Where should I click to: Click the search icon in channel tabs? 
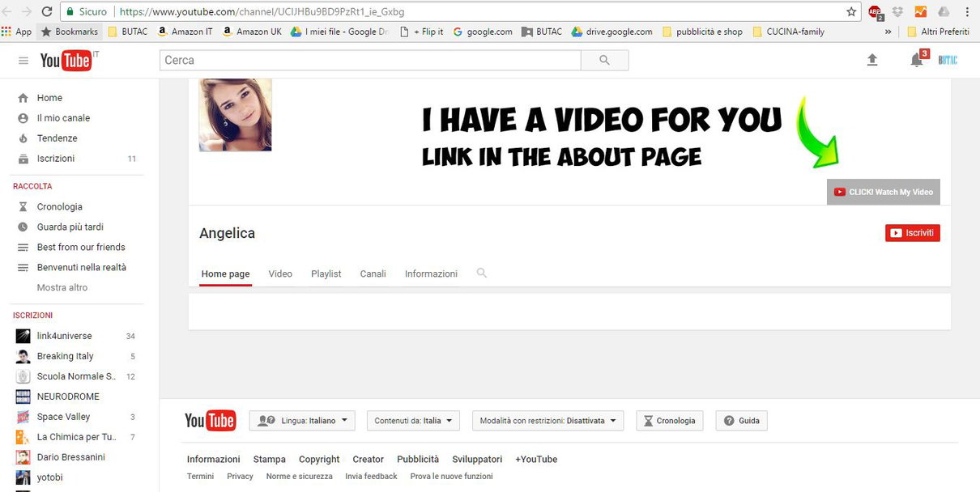click(x=482, y=274)
